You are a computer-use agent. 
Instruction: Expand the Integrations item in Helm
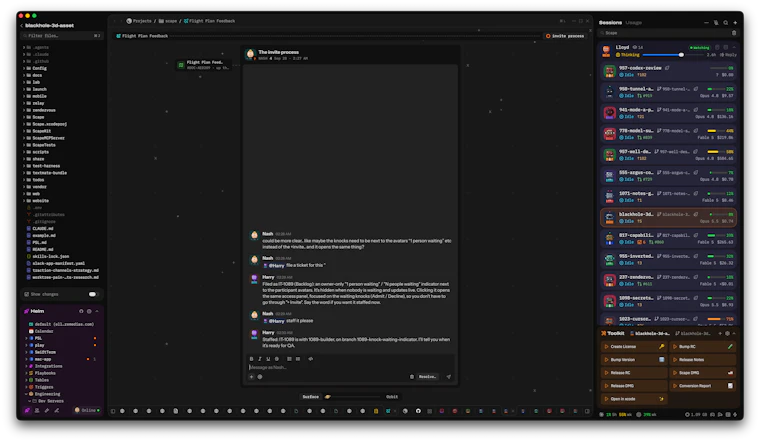[x=26, y=366]
